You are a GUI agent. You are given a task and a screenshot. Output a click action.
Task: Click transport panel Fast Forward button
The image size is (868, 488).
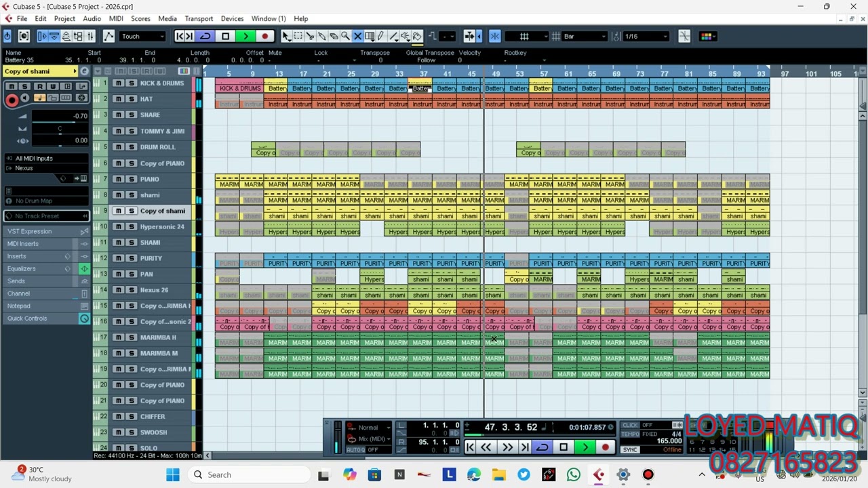pyautogui.click(x=507, y=447)
